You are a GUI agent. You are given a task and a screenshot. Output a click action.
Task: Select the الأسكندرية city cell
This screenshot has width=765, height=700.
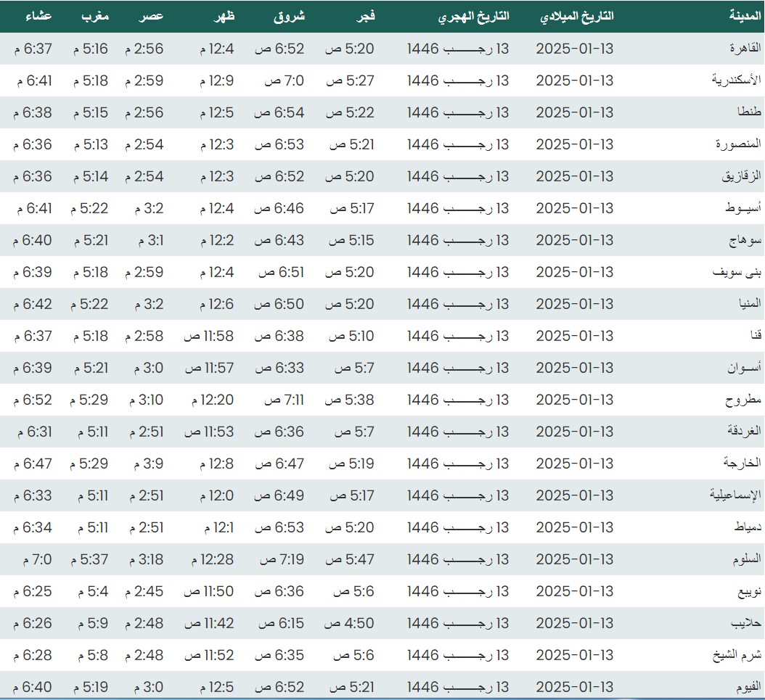(736, 81)
